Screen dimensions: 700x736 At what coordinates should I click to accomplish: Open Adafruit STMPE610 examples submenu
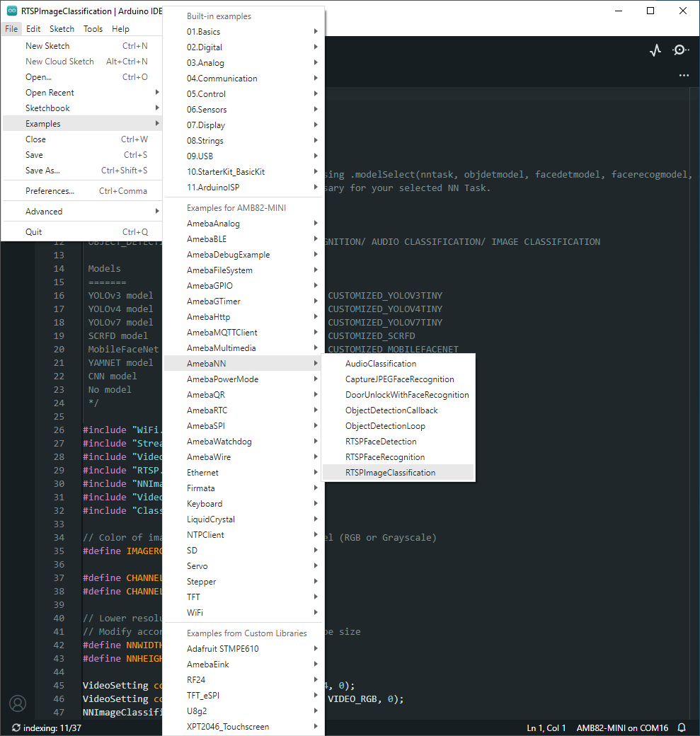(x=243, y=649)
